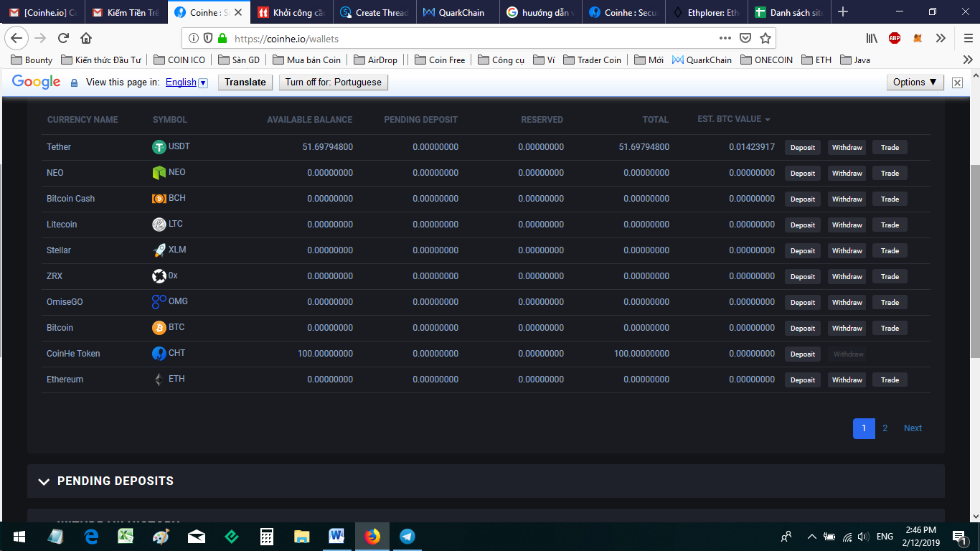This screenshot has height=551, width=980.
Task: Launch Calculator from the taskbar
Action: pos(266,536)
